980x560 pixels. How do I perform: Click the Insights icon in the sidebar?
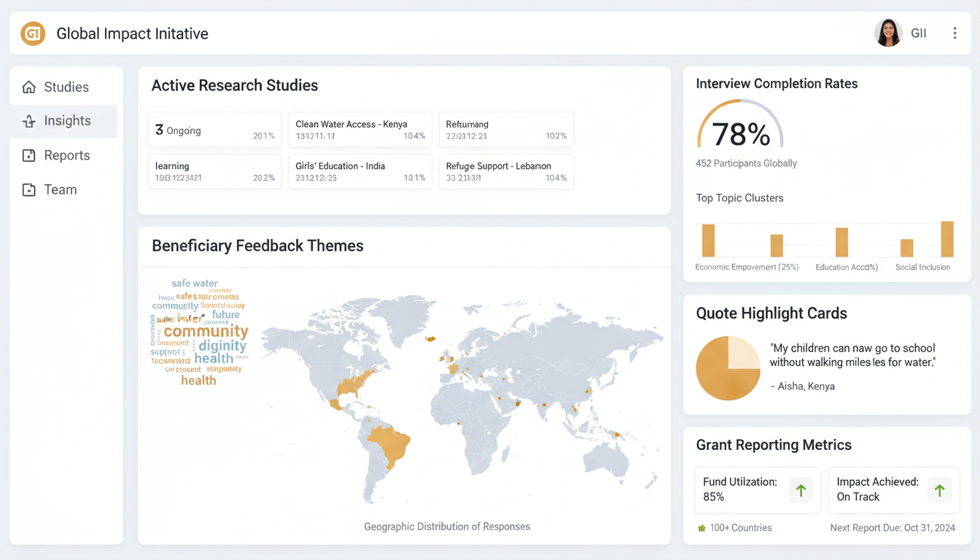click(28, 120)
